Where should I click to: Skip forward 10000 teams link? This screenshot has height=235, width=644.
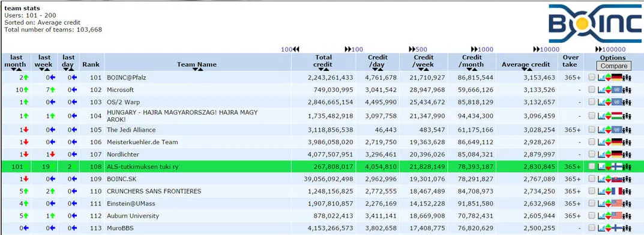point(546,49)
